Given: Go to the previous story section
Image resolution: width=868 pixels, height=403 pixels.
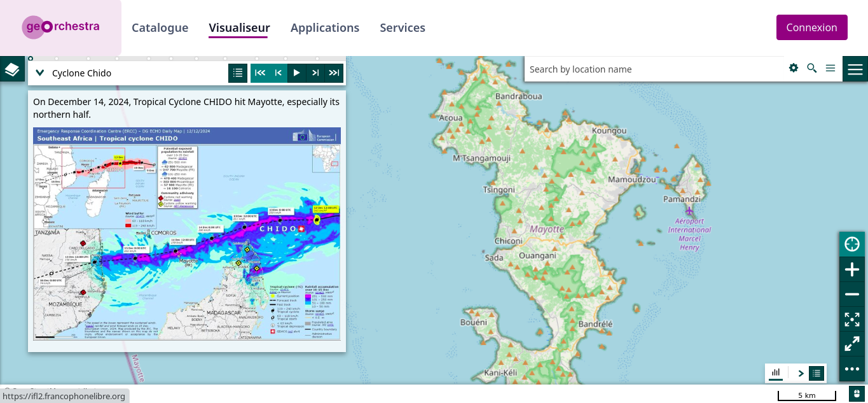Looking at the screenshot, I should point(279,73).
